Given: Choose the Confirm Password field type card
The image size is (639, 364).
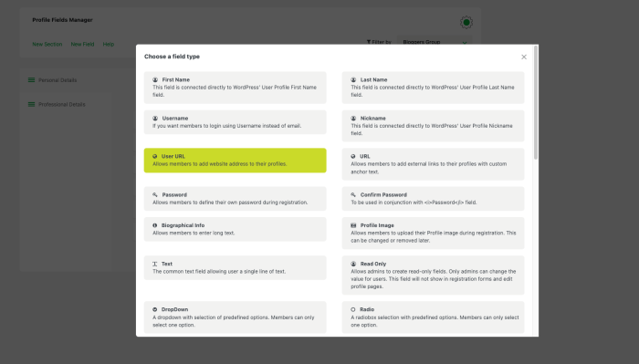Looking at the screenshot, I should [x=433, y=198].
